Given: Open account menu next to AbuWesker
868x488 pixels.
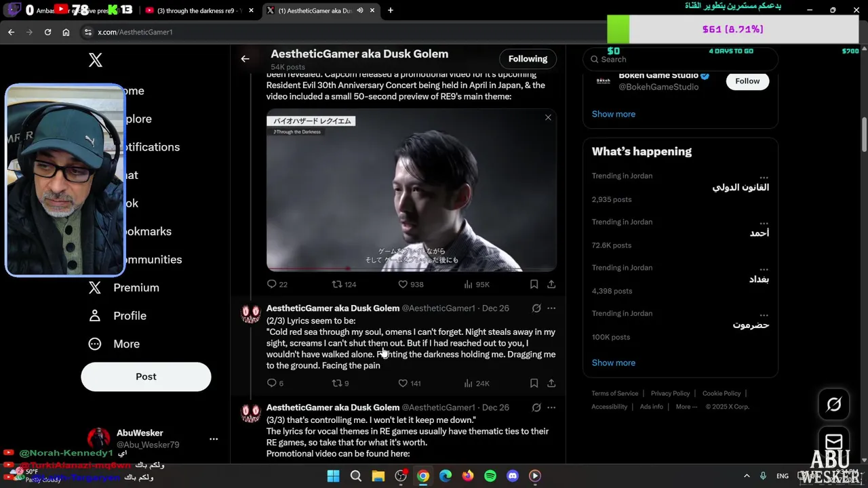Looking at the screenshot, I should tap(214, 439).
